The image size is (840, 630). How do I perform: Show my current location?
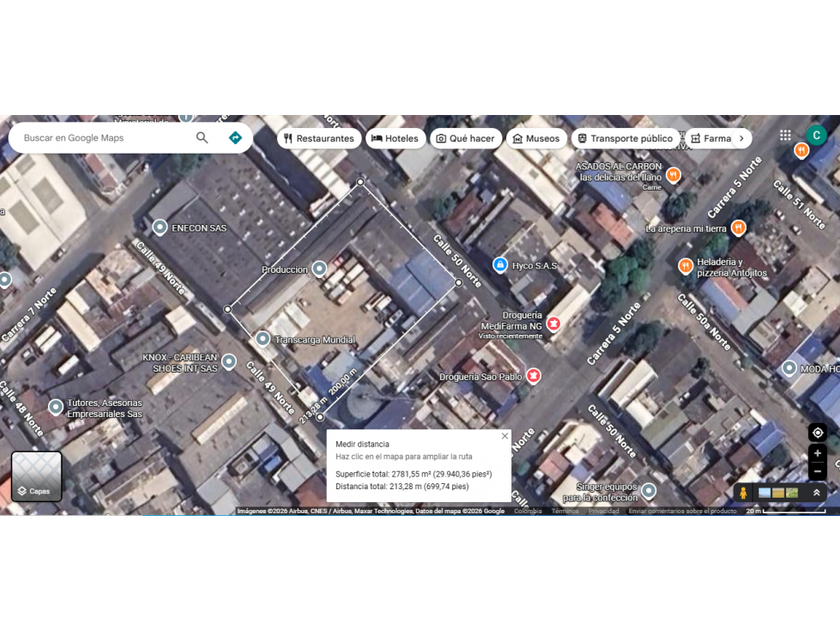click(817, 433)
